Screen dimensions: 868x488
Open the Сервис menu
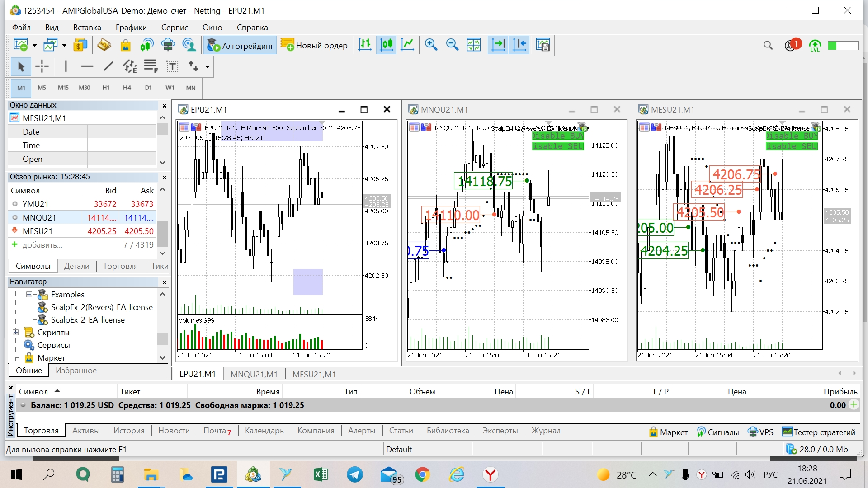coord(175,28)
